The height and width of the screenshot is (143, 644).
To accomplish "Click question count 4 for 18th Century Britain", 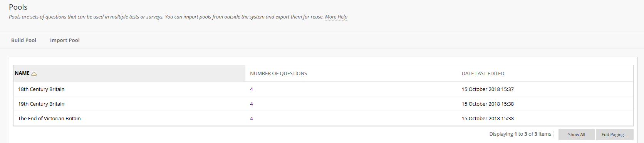I will pos(252,89).
